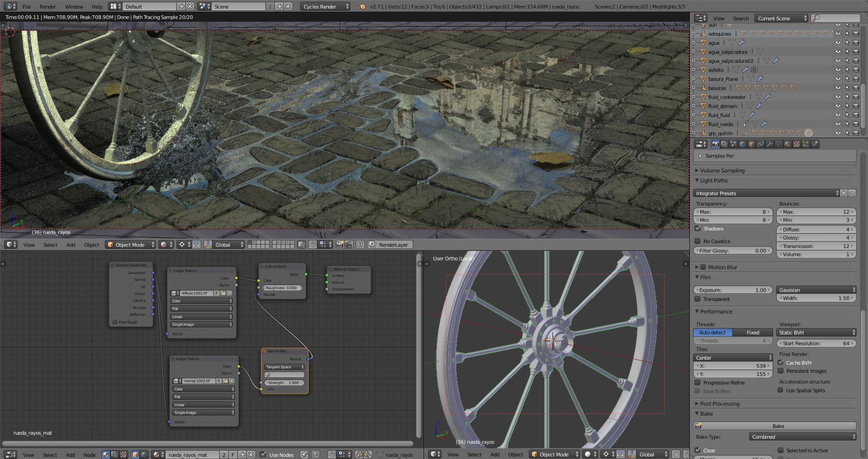The width and height of the screenshot is (868, 459).
Task: Open the World properties tab (globe icon)
Action: 742,144
